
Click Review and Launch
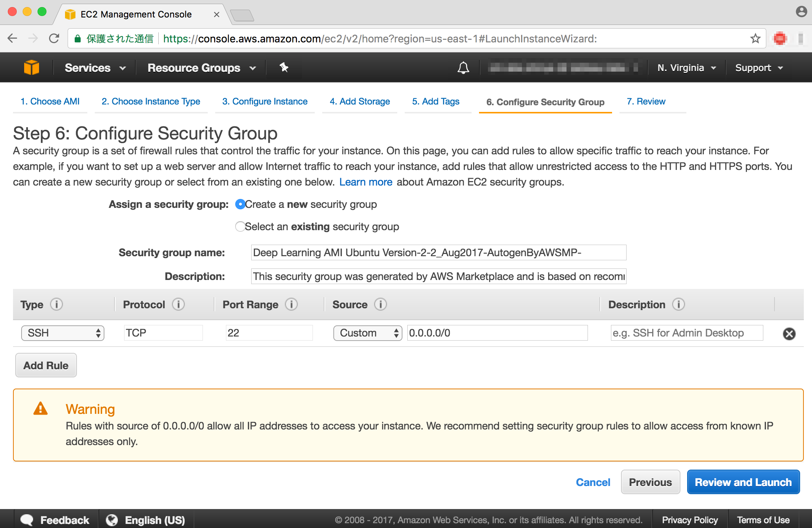[743, 482]
